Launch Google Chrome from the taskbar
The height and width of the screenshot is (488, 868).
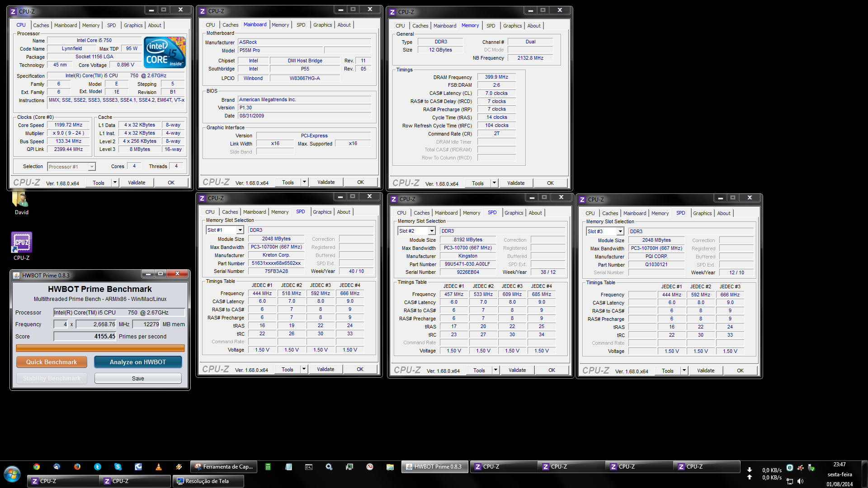click(37, 467)
